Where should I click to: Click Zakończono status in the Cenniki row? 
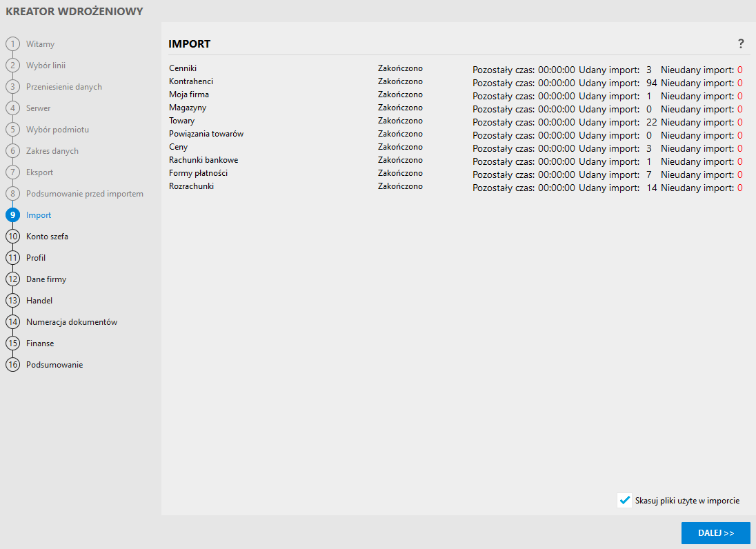[x=400, y=68]
